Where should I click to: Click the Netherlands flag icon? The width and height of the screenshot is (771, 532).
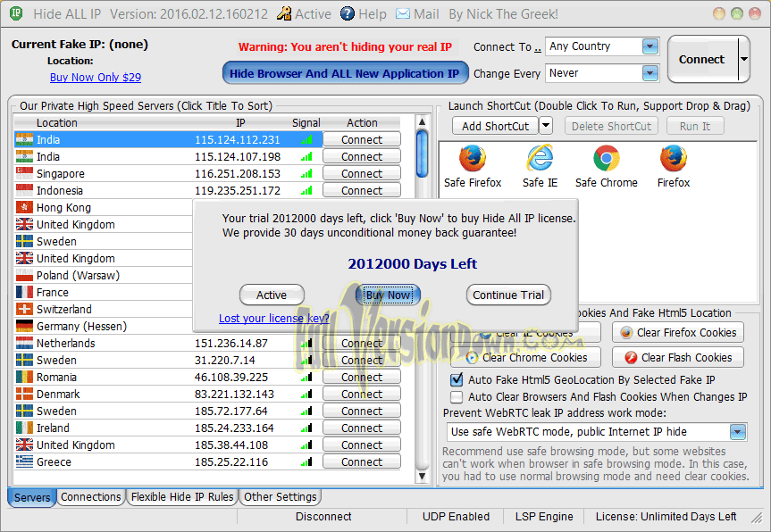[x=24, y=343]
